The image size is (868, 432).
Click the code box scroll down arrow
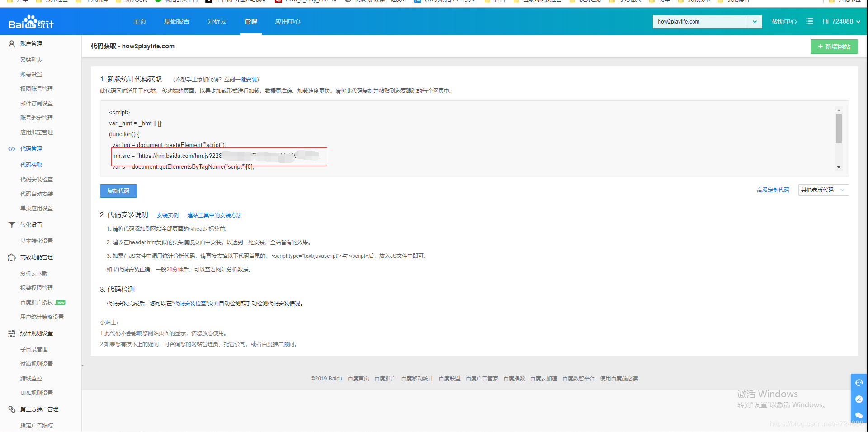pos(839,167)
